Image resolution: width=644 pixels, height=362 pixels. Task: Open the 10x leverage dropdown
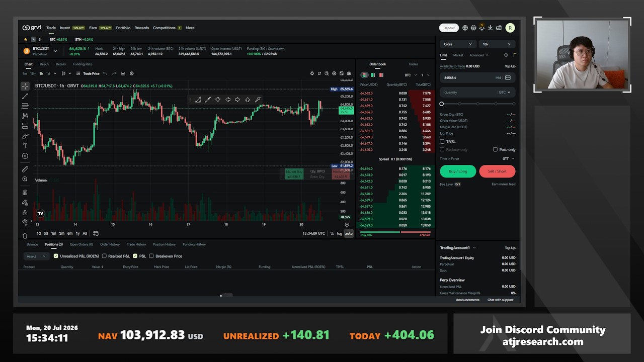pos(497,44)
